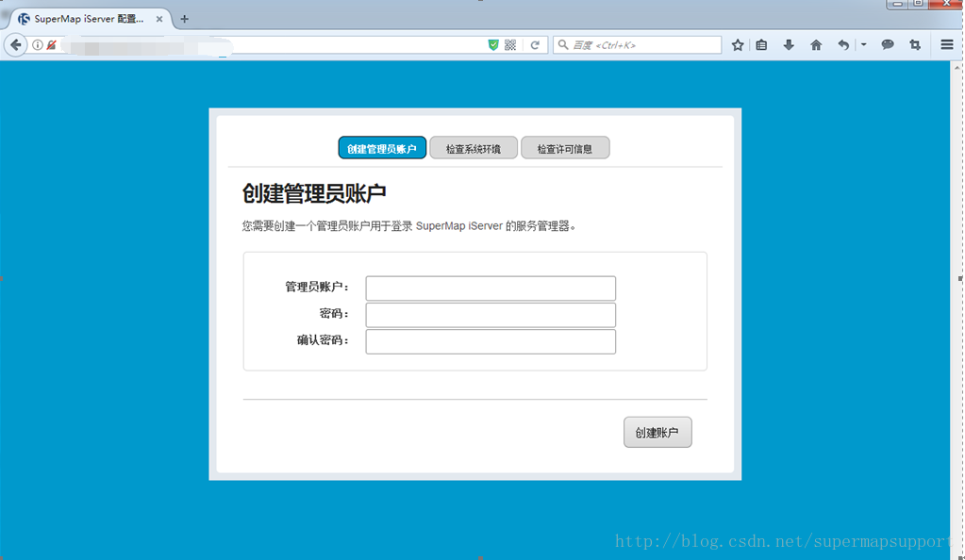Open the downloads arrow
Viewport: 965px width, 560px height.
coord(789,45)
